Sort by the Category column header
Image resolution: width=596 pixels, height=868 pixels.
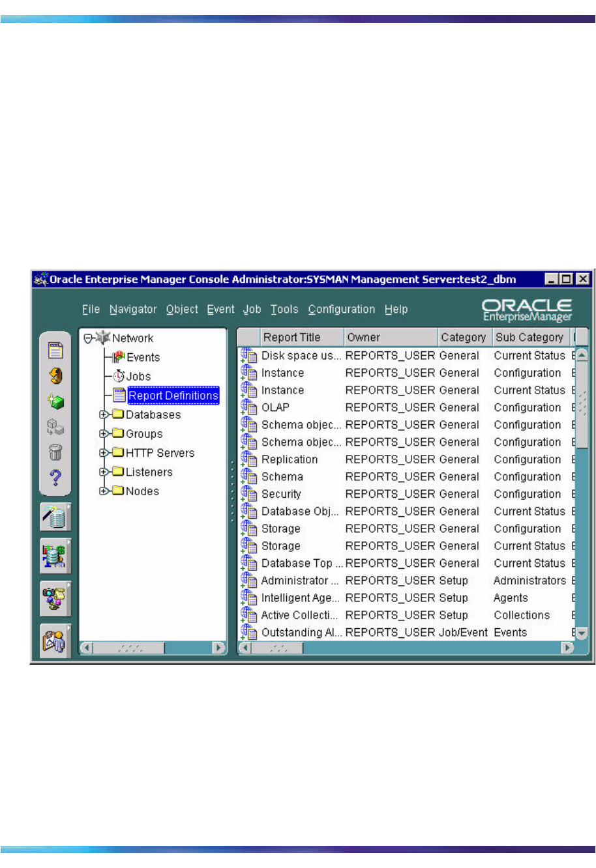pyautogui.click(x=465, y=338)
